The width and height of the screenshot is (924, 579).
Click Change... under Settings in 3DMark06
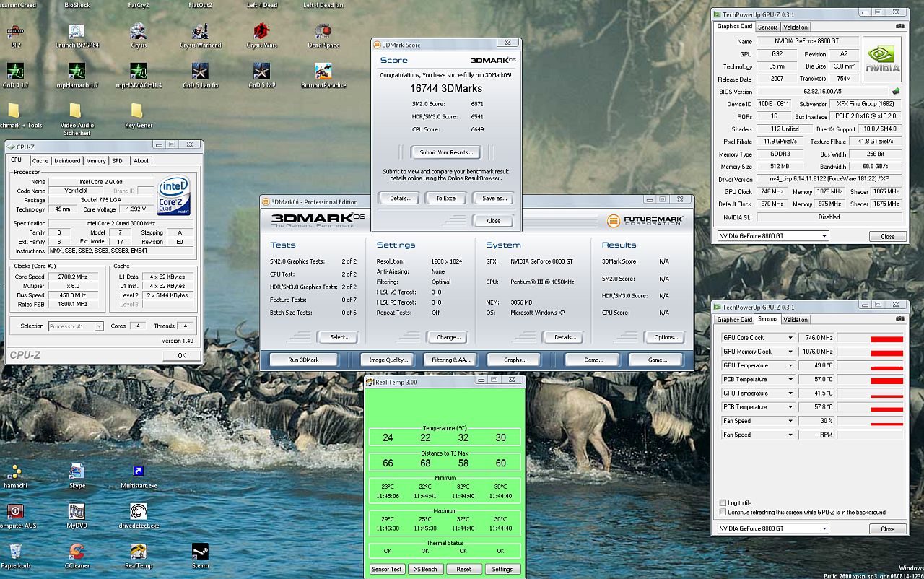tap(448, 337)
